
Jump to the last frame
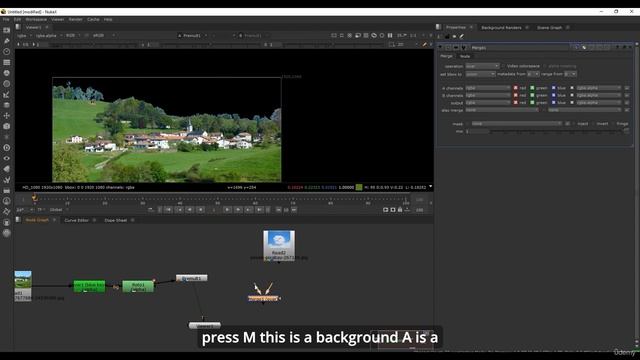pyautogui.click(x=260, y=210)
